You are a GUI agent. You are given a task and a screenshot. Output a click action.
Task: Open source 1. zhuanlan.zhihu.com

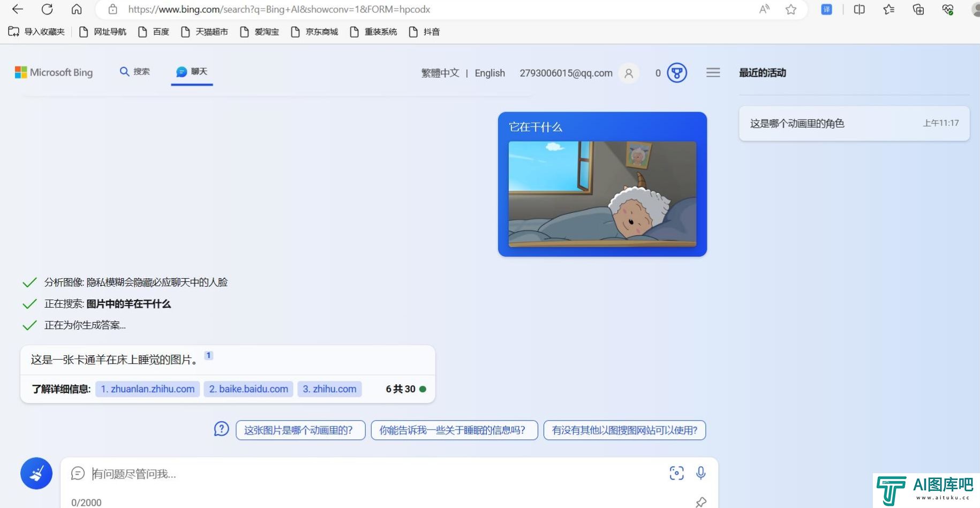pyautogui.click(x=148, y=389)
